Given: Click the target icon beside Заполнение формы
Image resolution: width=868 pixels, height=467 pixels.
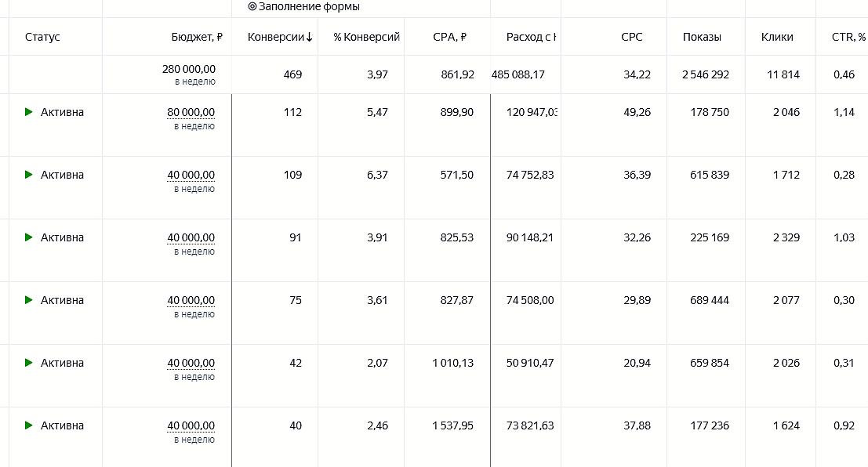Looking at the screenshot, I should [252, 6].
